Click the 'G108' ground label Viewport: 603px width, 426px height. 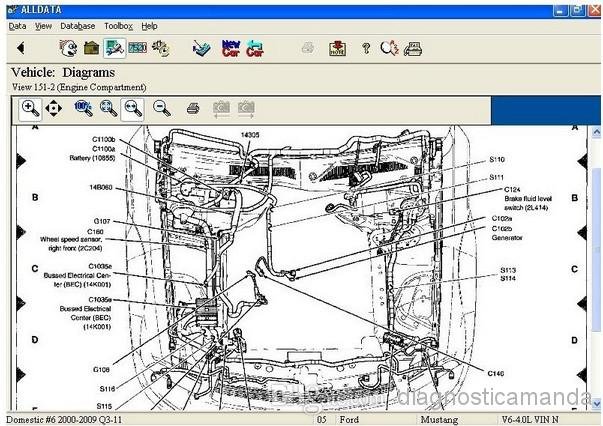pyautogui.click(x=101, y=369)
